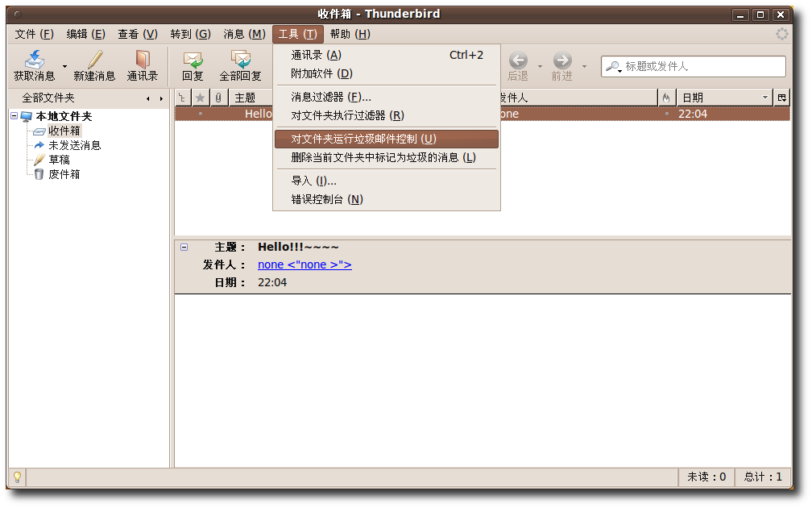Select the 收件箱 folder
Viewport: 812px width, 508px height.
[64, 131]
